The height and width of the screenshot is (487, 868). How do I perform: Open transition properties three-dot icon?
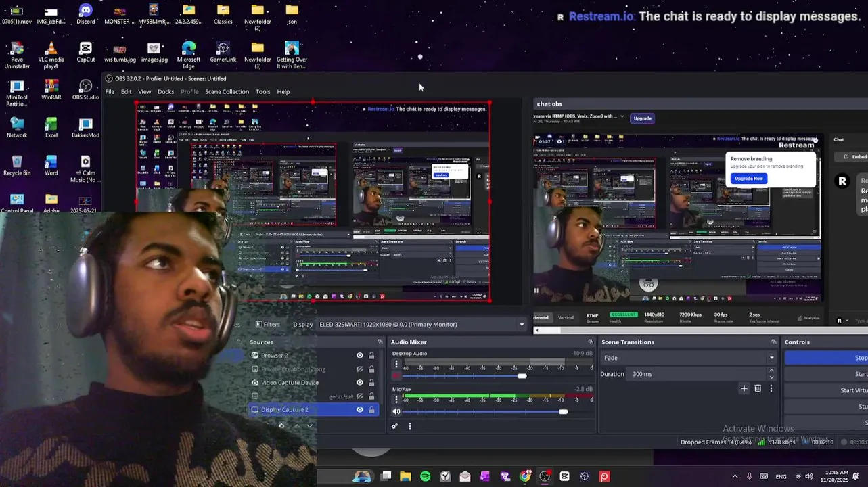(771, 388)
